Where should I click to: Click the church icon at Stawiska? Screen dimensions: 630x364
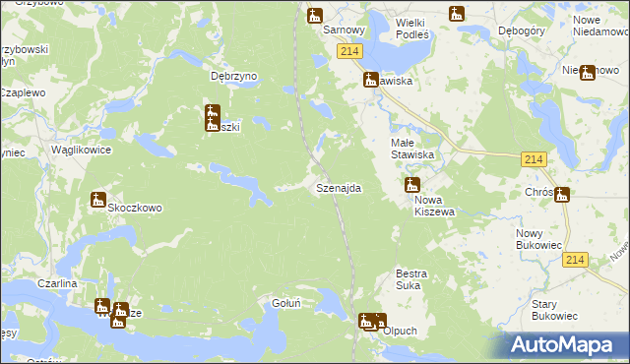[x=371, y=80]
